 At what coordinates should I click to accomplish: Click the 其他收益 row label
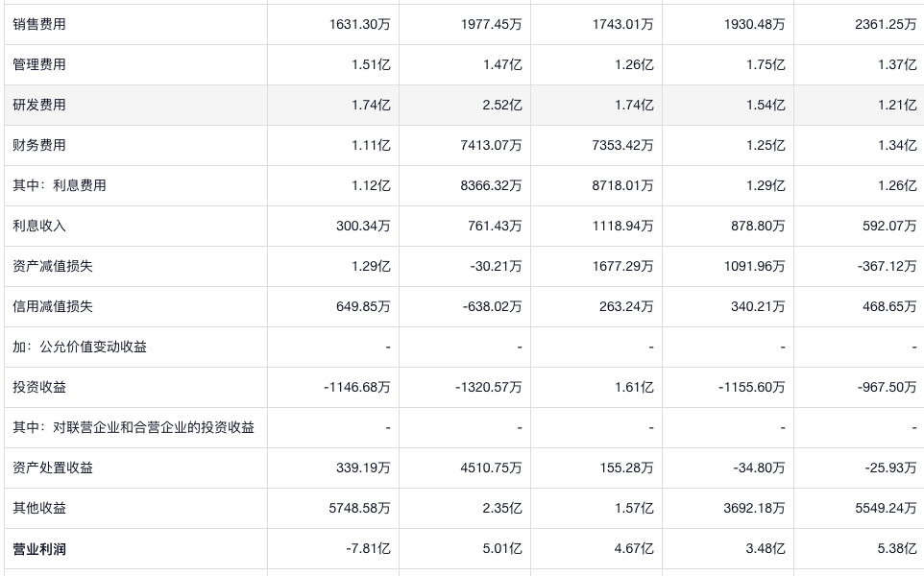(x=39, y=508)
